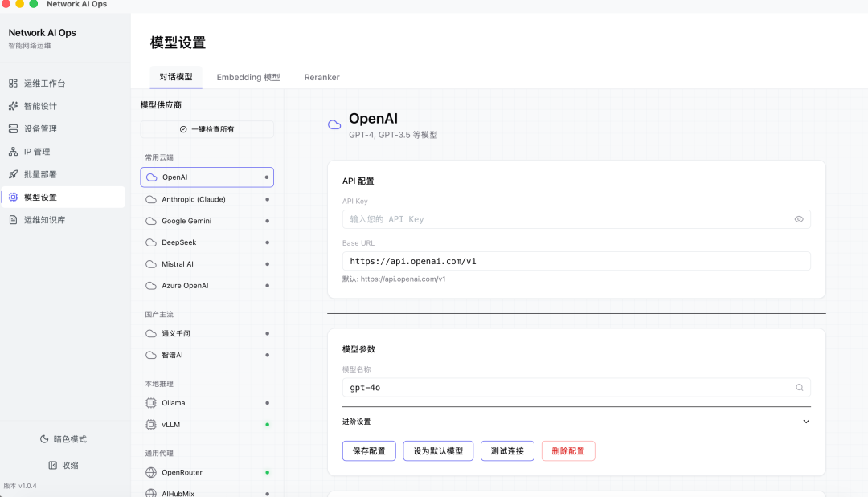Click the green OpenRouter status dot

268,473
